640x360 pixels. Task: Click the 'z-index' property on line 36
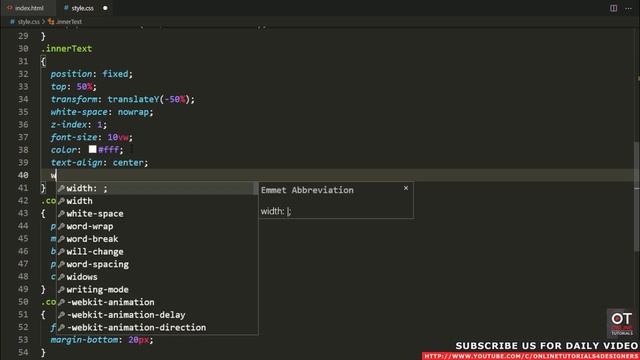(69, 124)
